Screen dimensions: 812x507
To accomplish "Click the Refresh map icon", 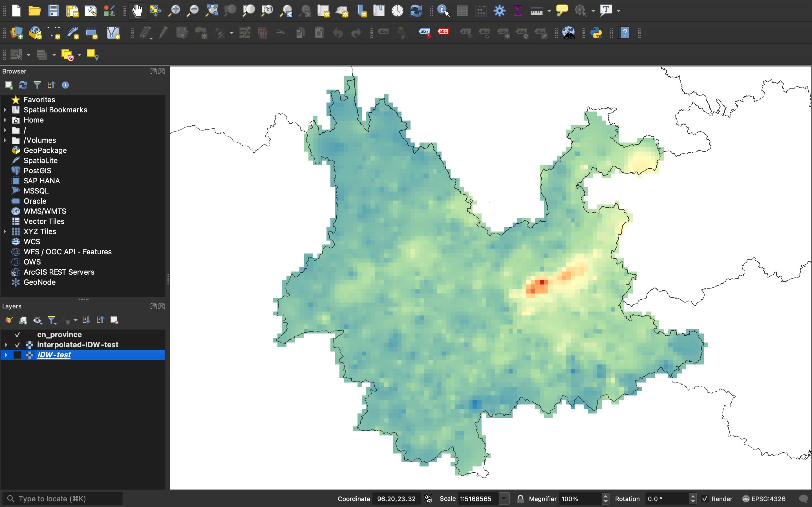I will click(x=416, y=11).
